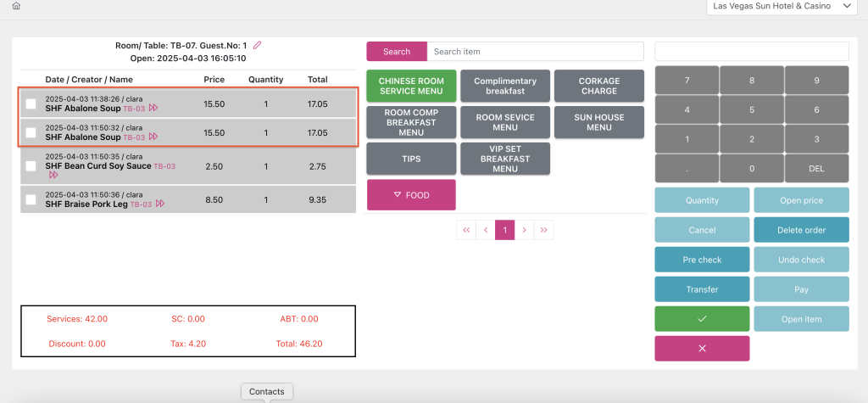Image resolution: width=868 pixels, height=403 pixels.
Task: Click the Transfer button
Action: point(701,289)
